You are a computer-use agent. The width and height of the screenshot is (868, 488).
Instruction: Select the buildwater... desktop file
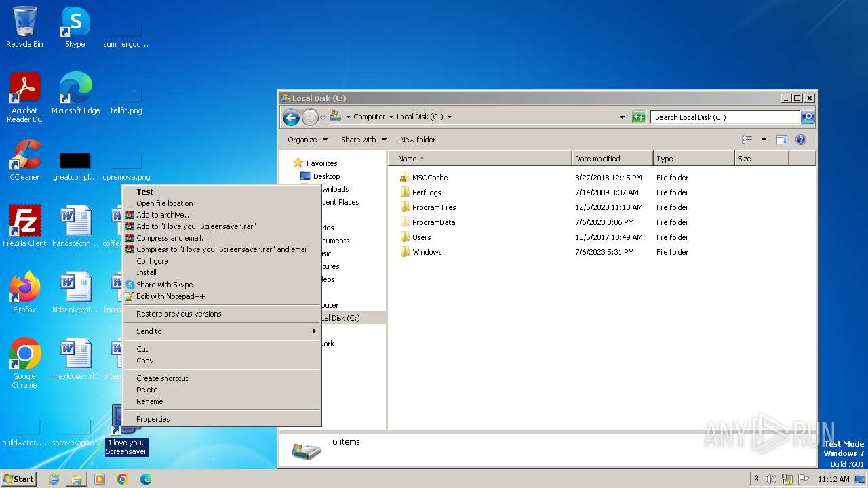[24, 431]
